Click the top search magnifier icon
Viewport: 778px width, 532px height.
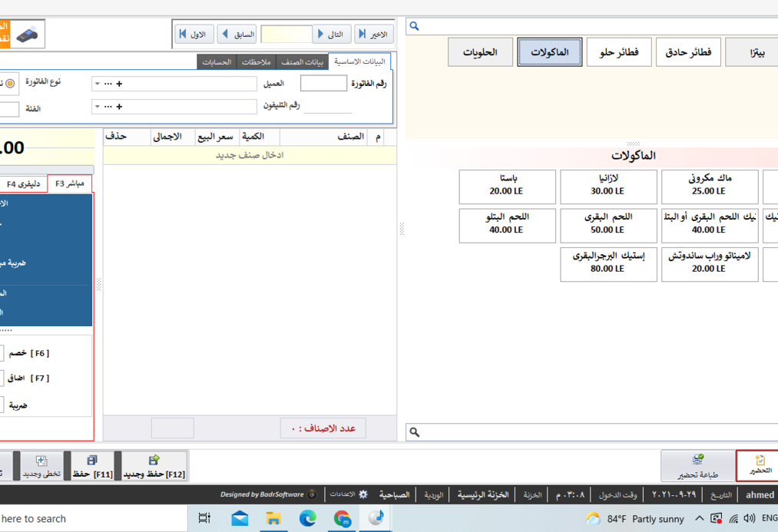tap(414, 27)
